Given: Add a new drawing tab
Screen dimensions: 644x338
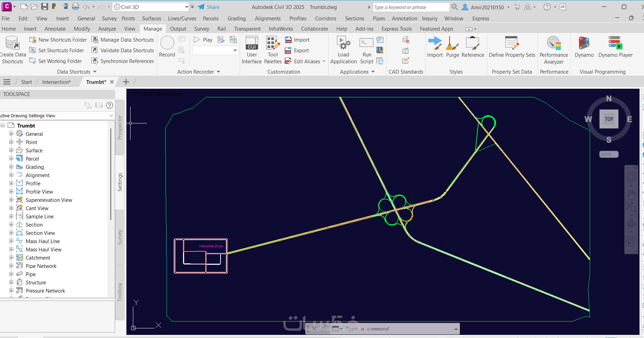Looking at the screenshot, I should (126, 82).
